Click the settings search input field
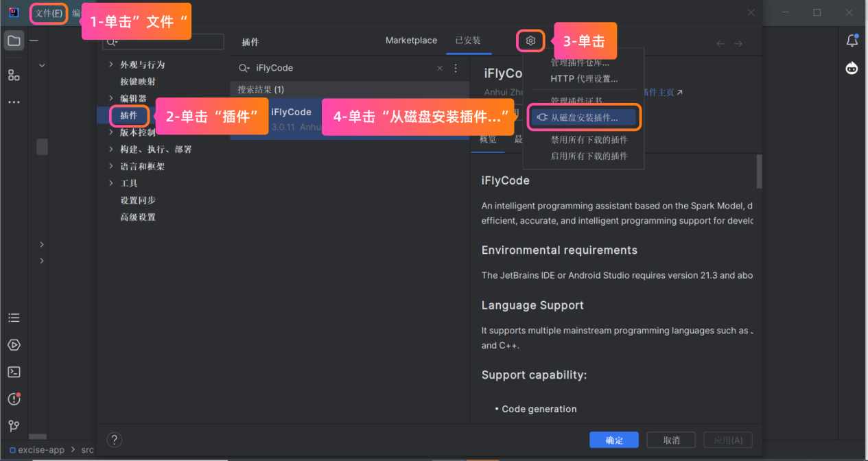868x461 pixels. (x=163, y=43)
